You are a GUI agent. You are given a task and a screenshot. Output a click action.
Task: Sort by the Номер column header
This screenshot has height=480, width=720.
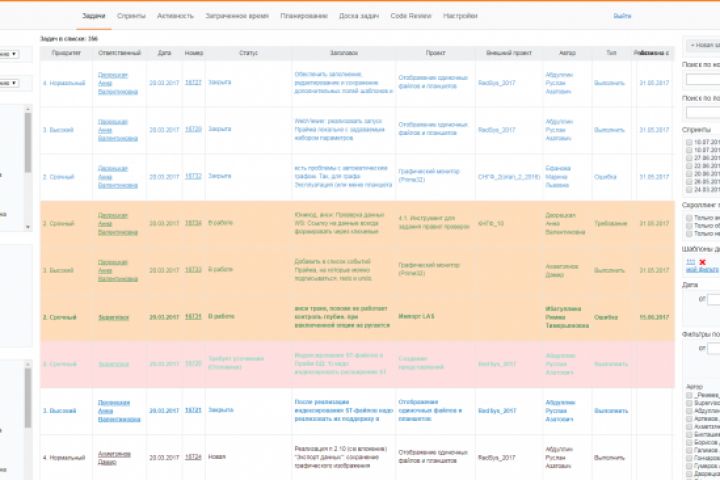point(194,53)
